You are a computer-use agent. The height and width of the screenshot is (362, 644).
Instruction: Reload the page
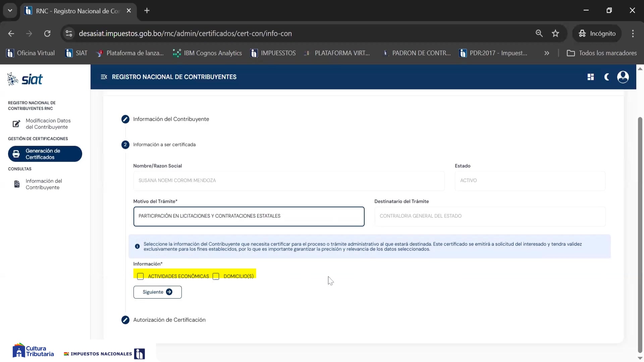coord(47,34)
